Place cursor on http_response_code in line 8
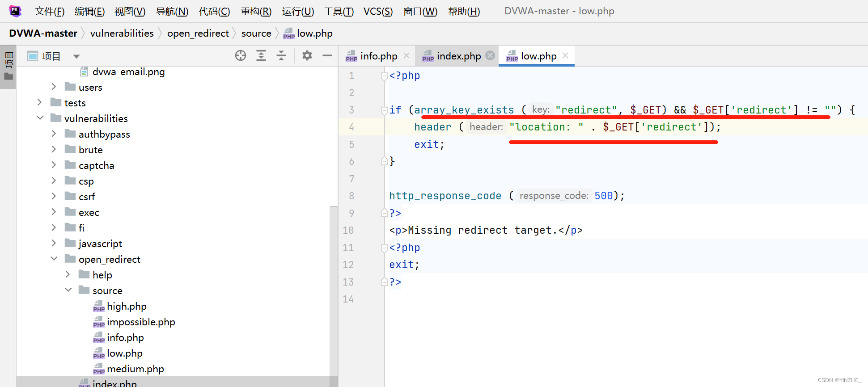This screenshot has width=868, height=387. pyautogui.click(x=445, y=196)
